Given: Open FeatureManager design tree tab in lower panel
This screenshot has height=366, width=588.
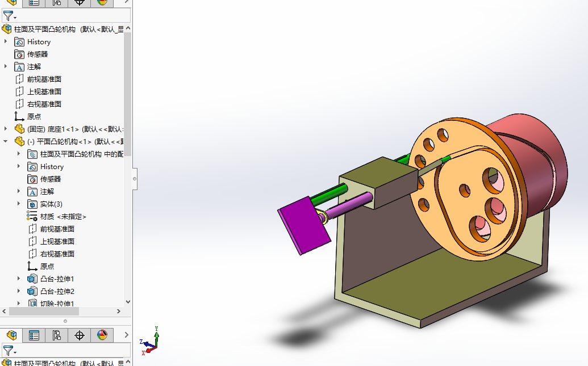Looking at the screenshot, I should click(11, 335).
